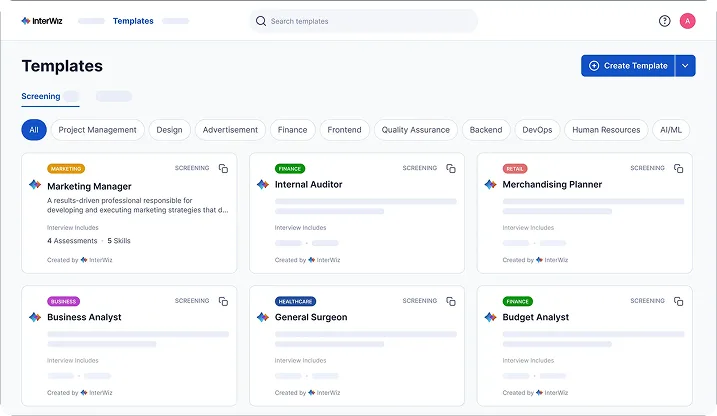Duplicate the Budget Analyst template

tap(679, 301)
